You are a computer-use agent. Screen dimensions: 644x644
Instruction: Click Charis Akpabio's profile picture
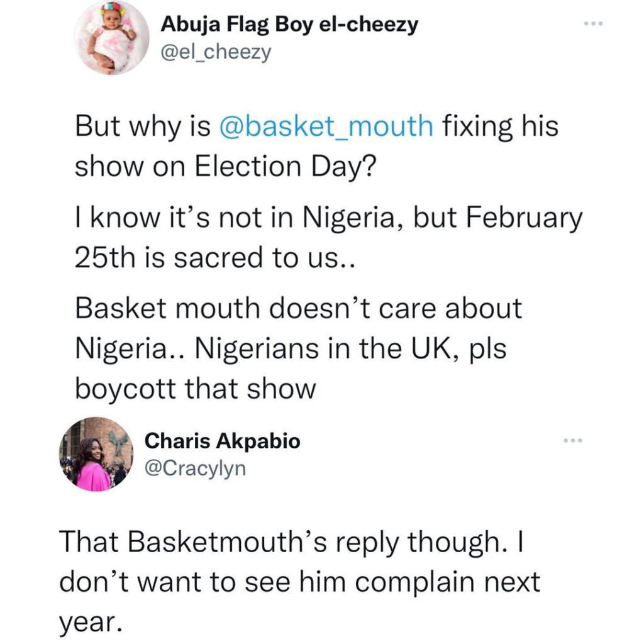(96, 454)
